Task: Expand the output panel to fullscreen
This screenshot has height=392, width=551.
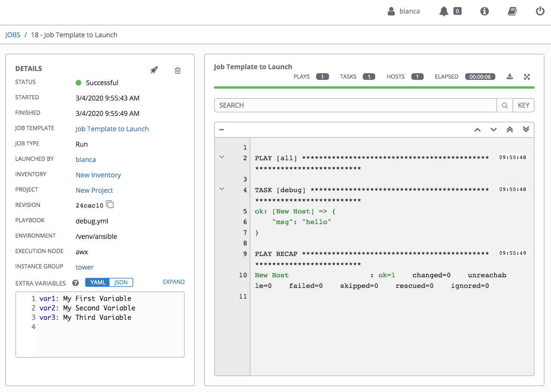Action: click(x=526, y=77)
